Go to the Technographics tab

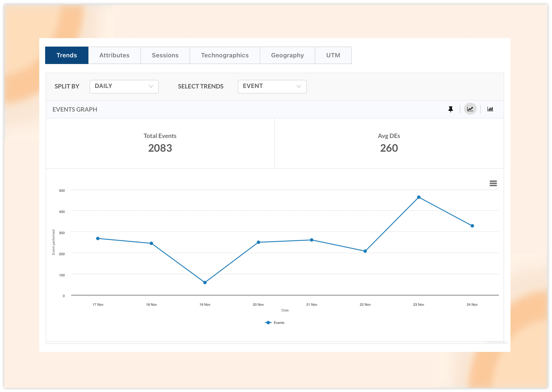pyautogui.click(x=225, y=55)
